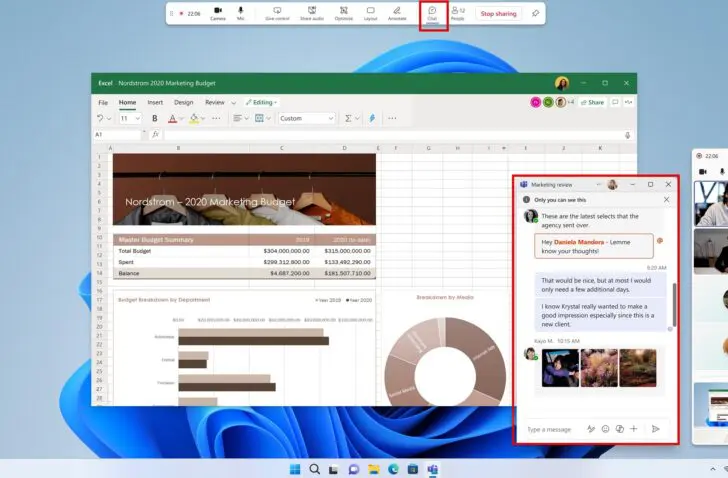Click the AutoSum sigma icon
This screenshot has width=728, height=478.
(x=348, y=118)
